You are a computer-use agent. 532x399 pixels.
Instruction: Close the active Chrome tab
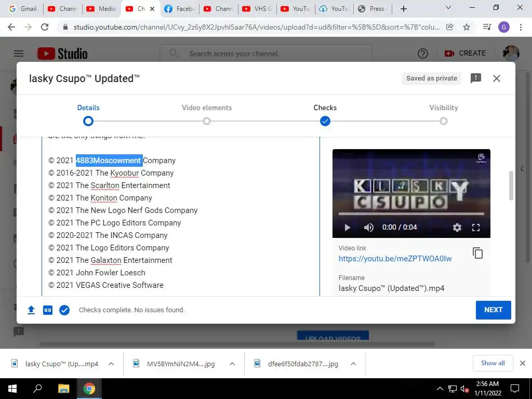(x=152, y=9)
